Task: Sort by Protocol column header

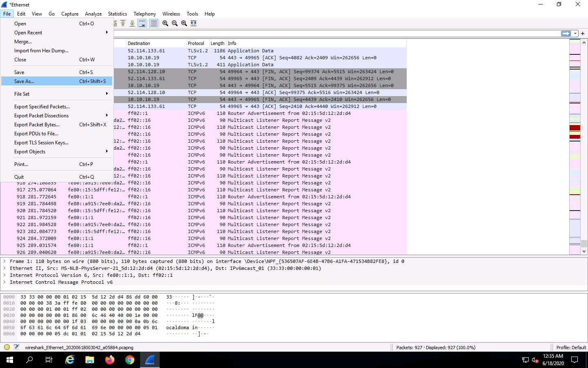Action: 197,43
